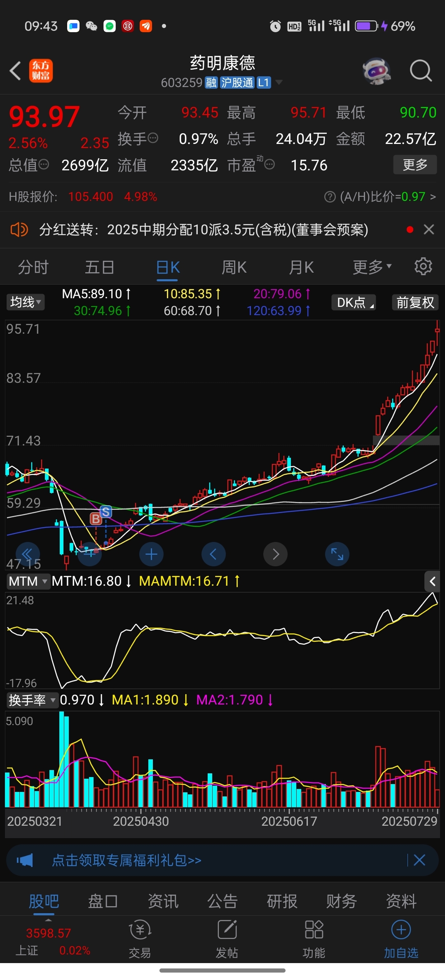Open the 公告 tab
445x980 pixels.
pyautogui.click(x=222, y=901)
